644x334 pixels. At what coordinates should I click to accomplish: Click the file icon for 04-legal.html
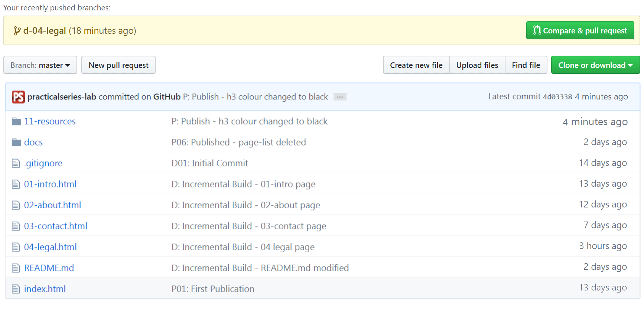pyautogui.click(x=16, y=247)
